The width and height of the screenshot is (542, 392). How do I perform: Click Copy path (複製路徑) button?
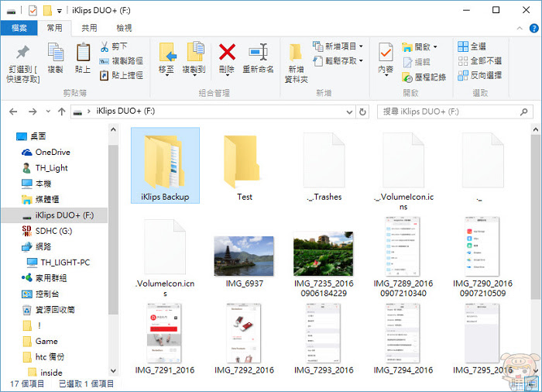pyautogui.click(x=122, y=61)
